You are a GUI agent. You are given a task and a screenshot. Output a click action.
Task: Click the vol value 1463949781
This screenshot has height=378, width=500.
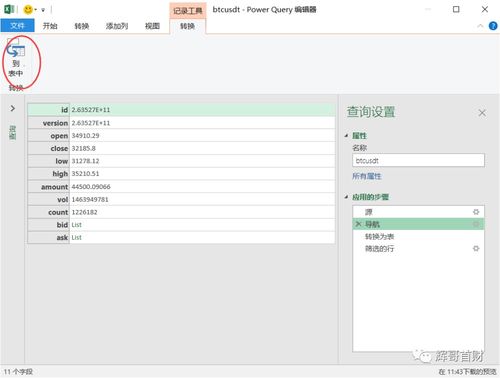(90, 199)
